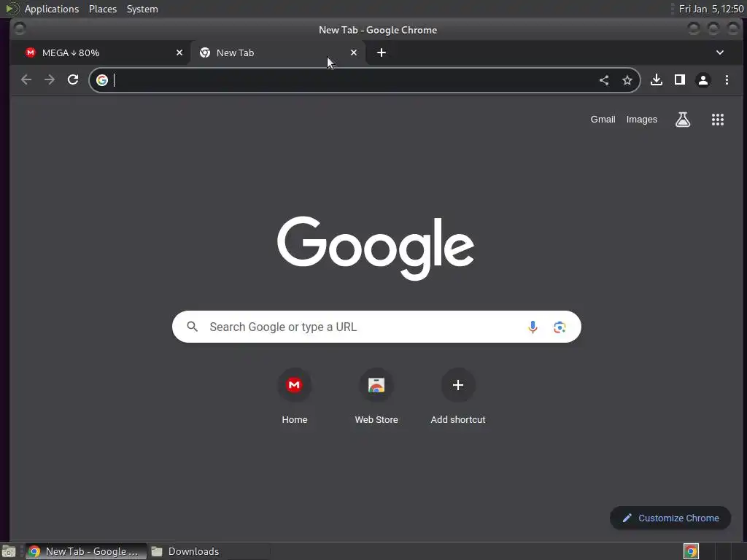Viewport: 747px width, 560px height.
Task: Open the Chrome downloads icon
Action: (657, 79)
